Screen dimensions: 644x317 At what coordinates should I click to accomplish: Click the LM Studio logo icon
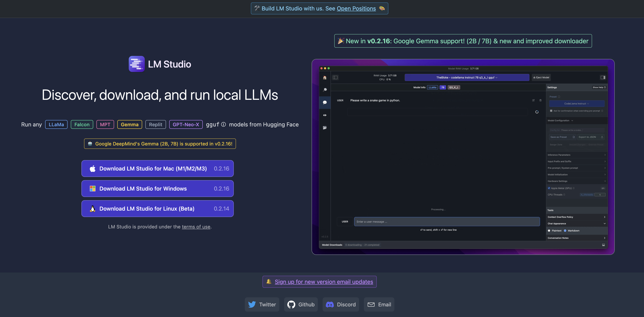137,64
